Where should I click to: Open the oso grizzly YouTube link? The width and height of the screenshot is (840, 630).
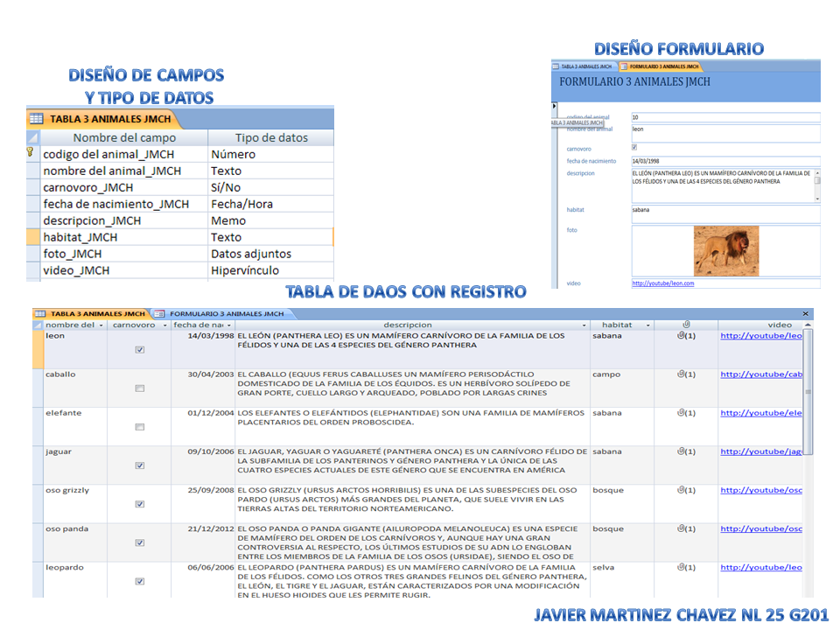click(760, 490)
